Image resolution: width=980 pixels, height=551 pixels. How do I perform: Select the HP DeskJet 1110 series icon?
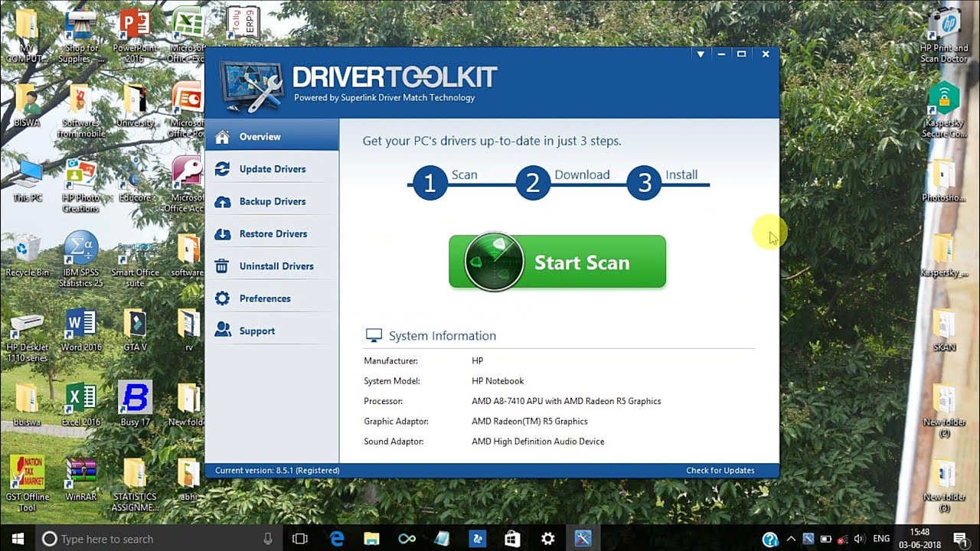tap(27, 337)
